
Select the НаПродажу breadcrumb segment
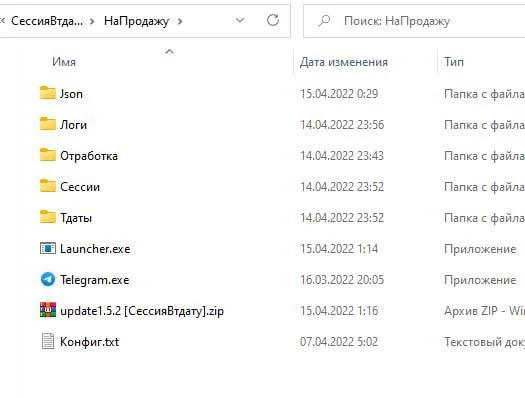pyautogui.click(x=136, y=21)
